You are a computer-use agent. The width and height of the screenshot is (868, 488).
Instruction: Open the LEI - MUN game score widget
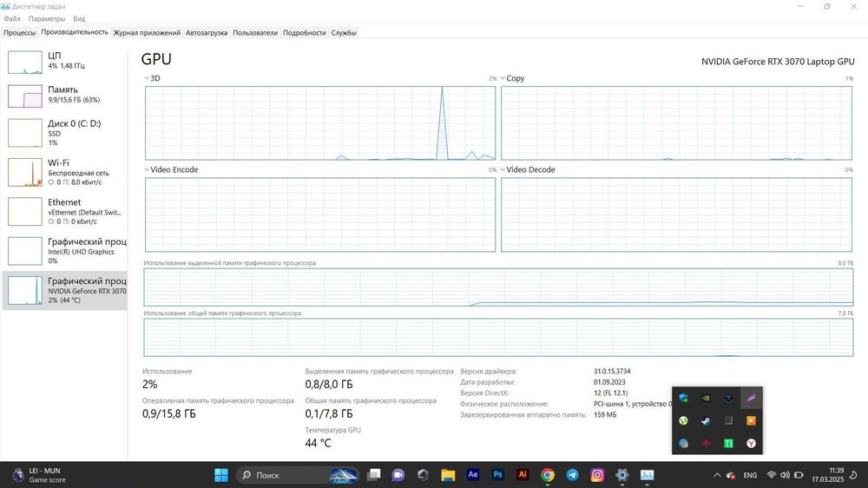point(37,475)
